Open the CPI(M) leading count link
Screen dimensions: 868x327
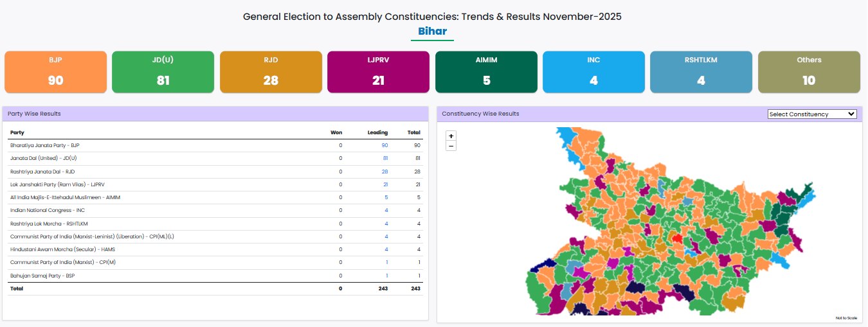point(386,262)
